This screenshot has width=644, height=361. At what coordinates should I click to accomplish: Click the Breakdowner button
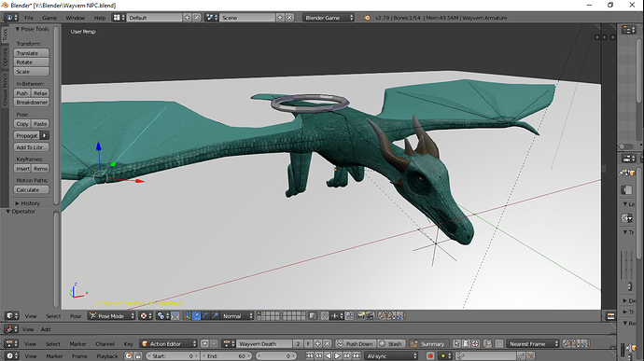click(31, 103)
